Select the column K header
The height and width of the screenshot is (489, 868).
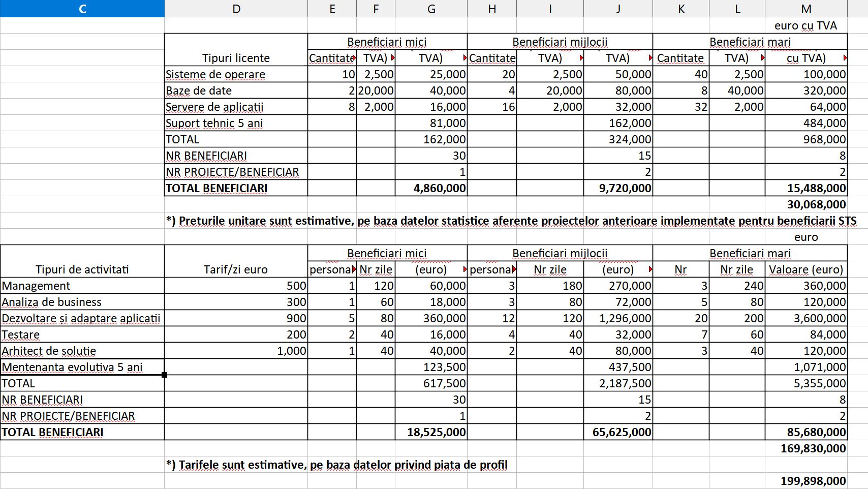681,9
